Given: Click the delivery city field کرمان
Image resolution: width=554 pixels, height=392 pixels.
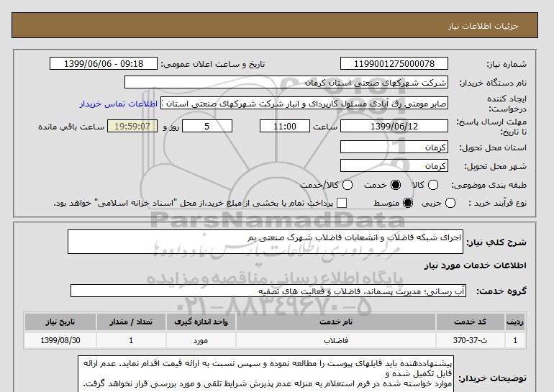Looking at the screenshot, I should [x=394, y=165].
